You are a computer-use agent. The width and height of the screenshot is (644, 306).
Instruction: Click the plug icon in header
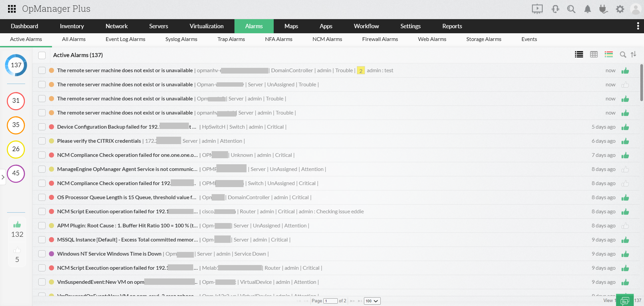[x=603, y=9]
